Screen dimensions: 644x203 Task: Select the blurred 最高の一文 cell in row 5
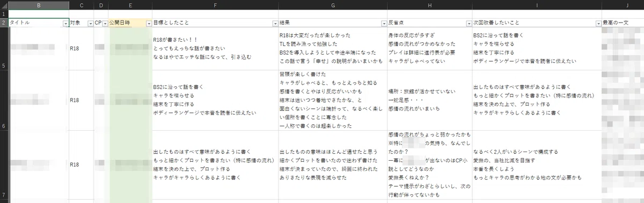623,49
